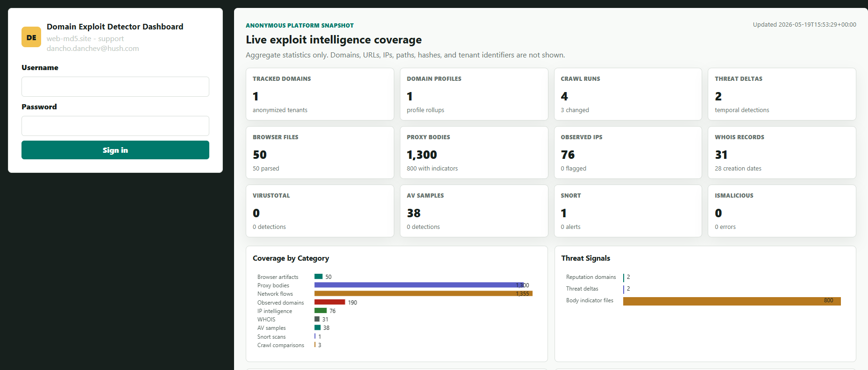Focus the Username input field

(115, 87)
